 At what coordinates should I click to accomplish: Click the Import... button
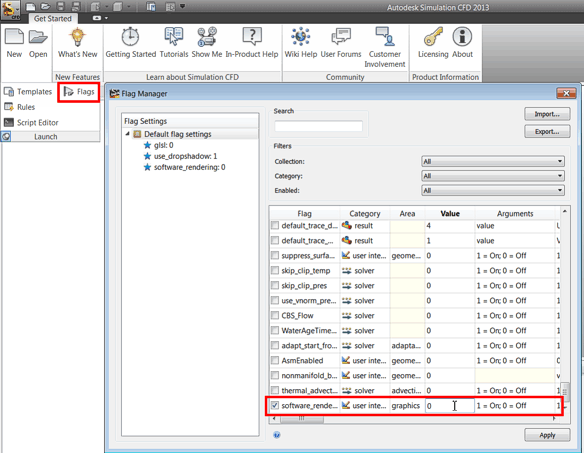pyautogui.click(x=547, y=114)
